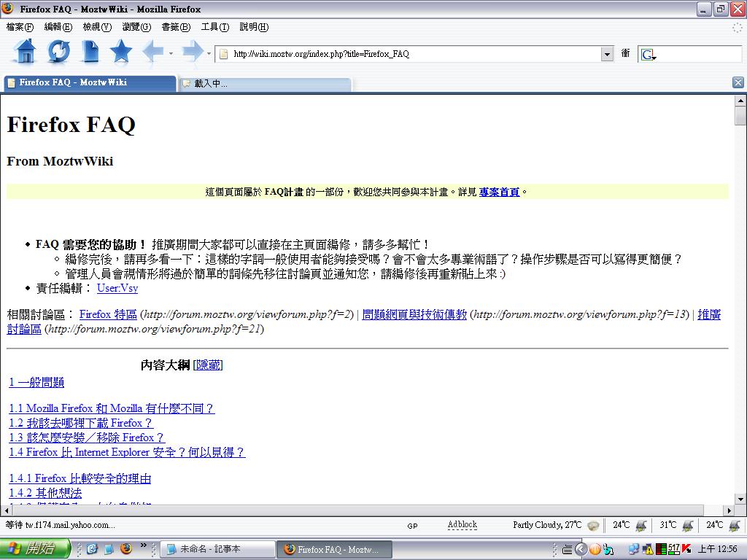747x560 pixels.
Task: Click the Show Desktop quick launch icon
Action: 109,549
